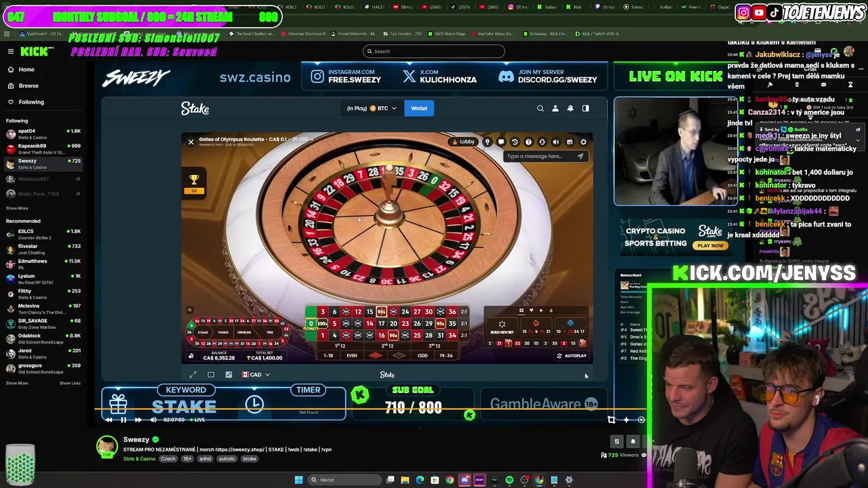Toggle fullscreen expand icon below game
The image size is (868, 488).
193,374
